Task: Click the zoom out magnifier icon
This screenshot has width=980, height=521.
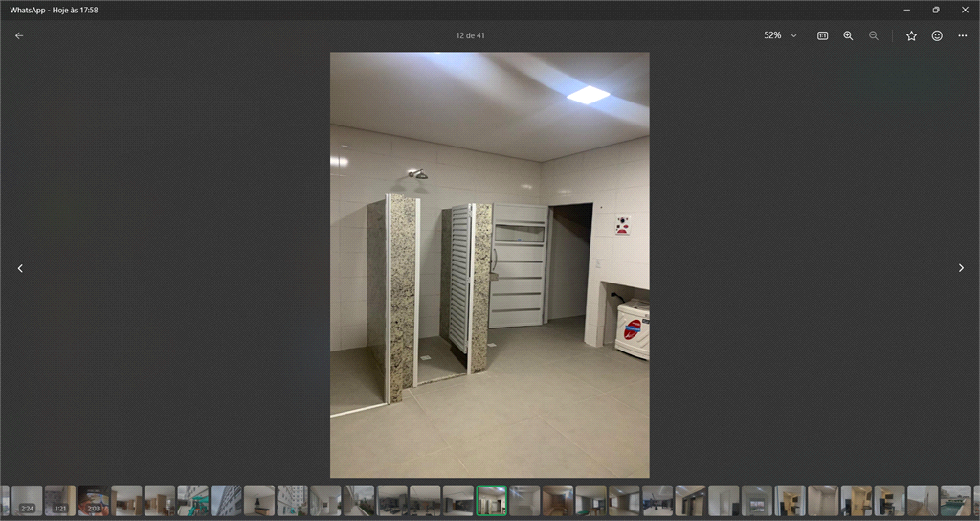Action: 874,35
